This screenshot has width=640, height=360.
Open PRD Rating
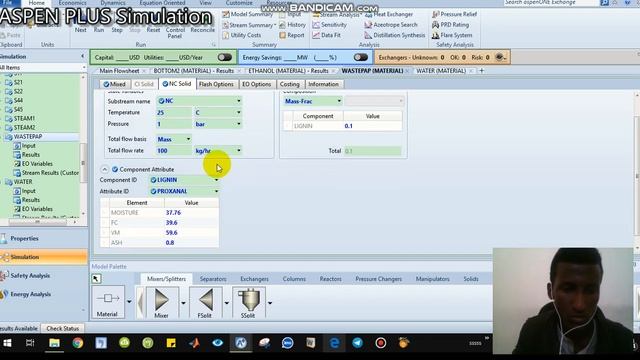(x=450, y=25)
